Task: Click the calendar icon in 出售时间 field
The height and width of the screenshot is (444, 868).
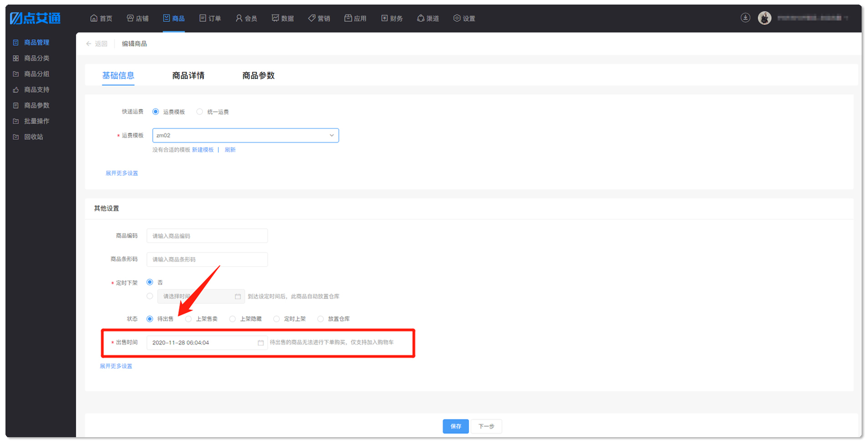Action: [261, 343]
